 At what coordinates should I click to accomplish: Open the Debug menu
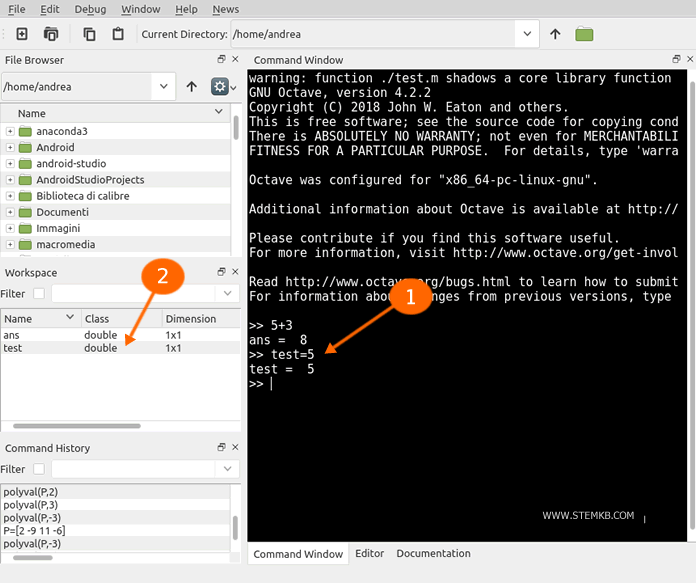(x=90, y=9)
